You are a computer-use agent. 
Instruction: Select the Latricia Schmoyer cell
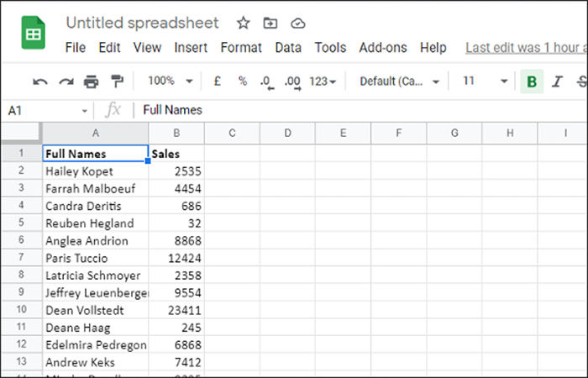tap(96, 276)
